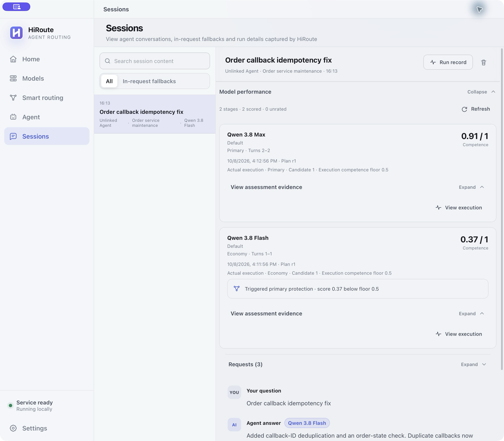This screenshot has width=504, height=441.
Task: Open the 16:13 Order callback session row
Action: click(x=155, y=114)
